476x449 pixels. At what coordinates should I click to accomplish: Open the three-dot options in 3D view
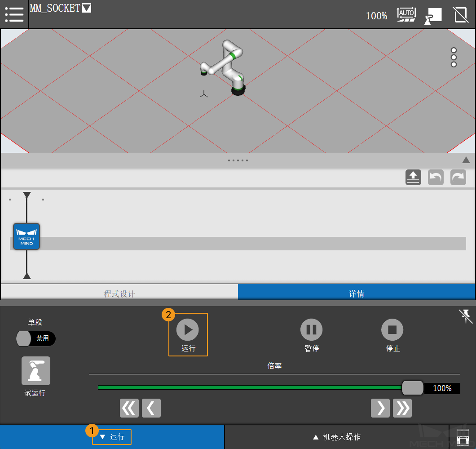454,57
